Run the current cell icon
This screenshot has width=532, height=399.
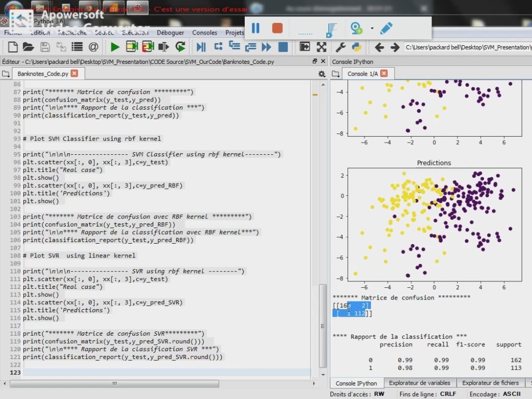click(131, 47)
